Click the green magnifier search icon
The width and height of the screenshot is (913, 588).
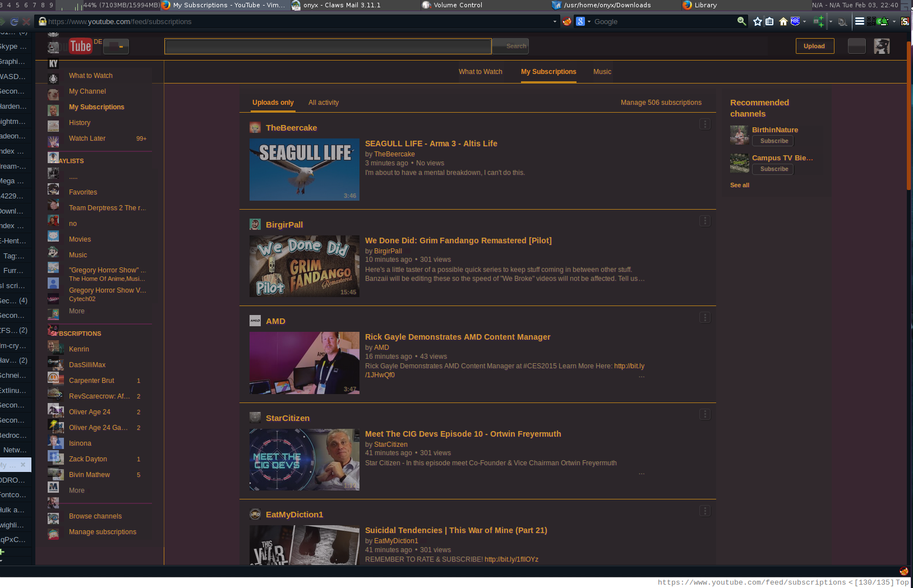(741, 21)
